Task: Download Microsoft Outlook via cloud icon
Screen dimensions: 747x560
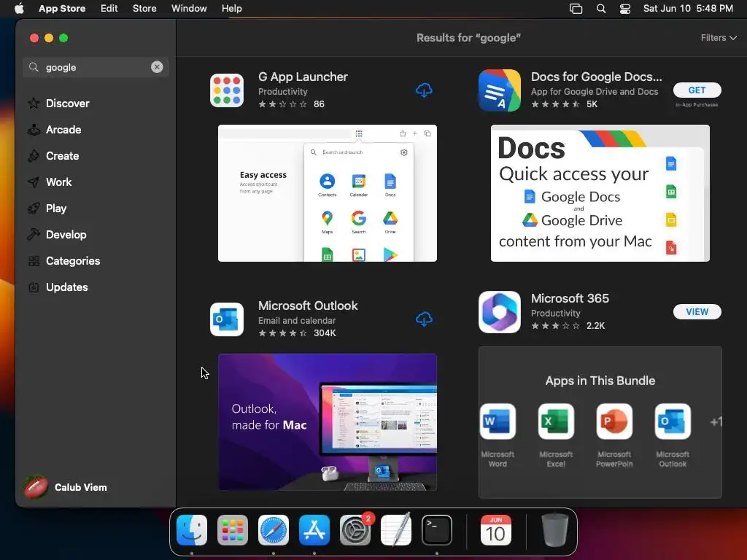Action: (424, 319)
